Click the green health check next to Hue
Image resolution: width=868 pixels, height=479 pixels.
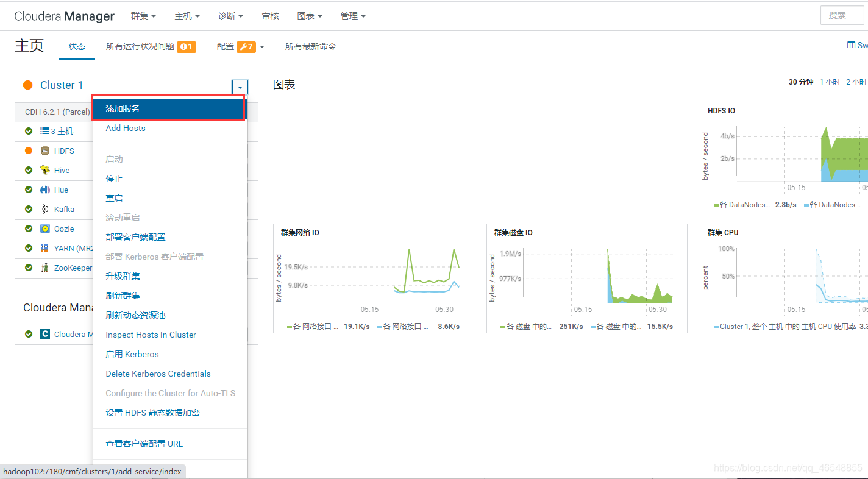point(29,190)
